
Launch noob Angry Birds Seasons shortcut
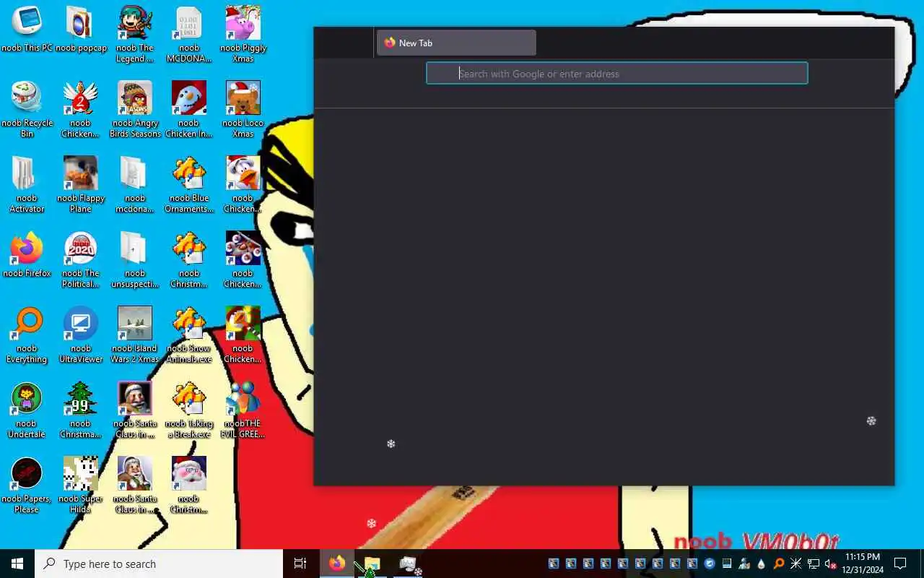[x=135, y=110]
